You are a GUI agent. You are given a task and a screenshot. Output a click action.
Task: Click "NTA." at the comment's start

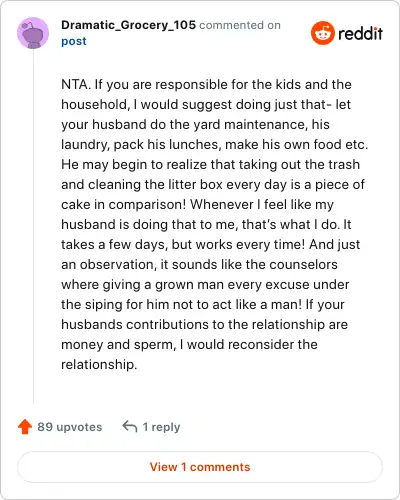point(76,84)
